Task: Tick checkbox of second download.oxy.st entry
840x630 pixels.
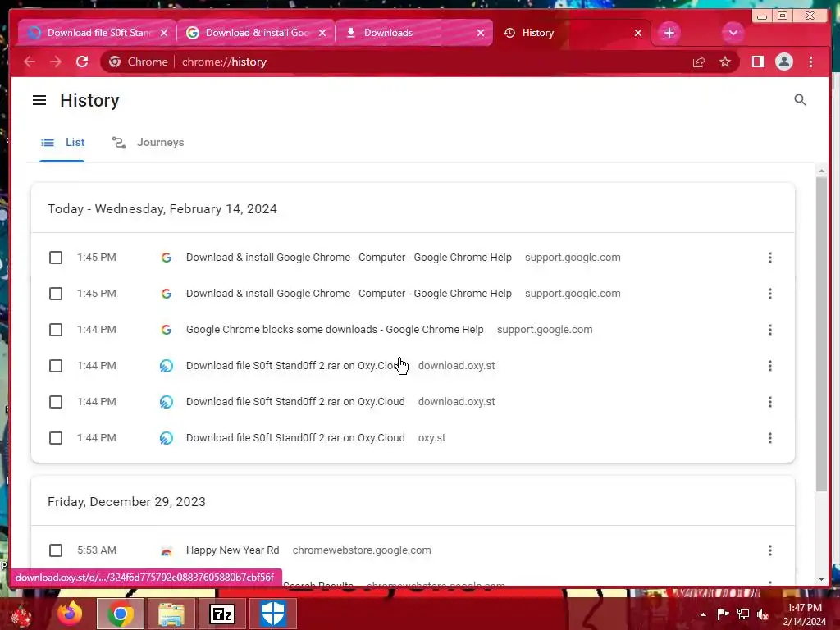Action: (x=56, y=402)
